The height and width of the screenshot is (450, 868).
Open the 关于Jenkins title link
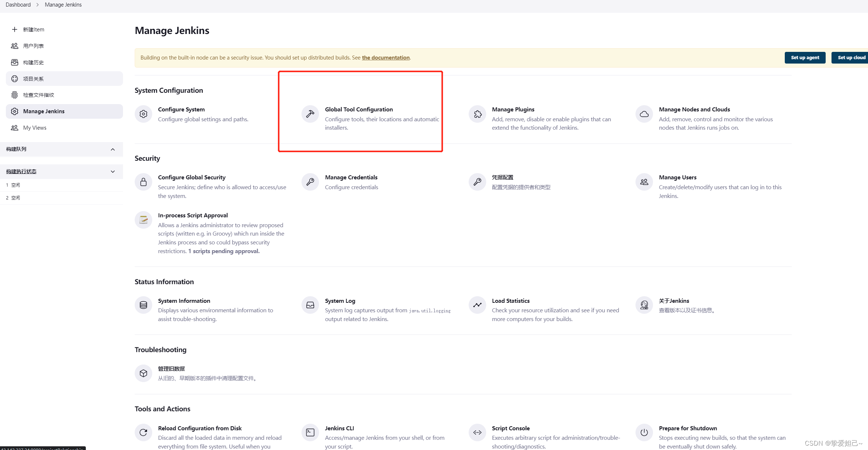674,301
